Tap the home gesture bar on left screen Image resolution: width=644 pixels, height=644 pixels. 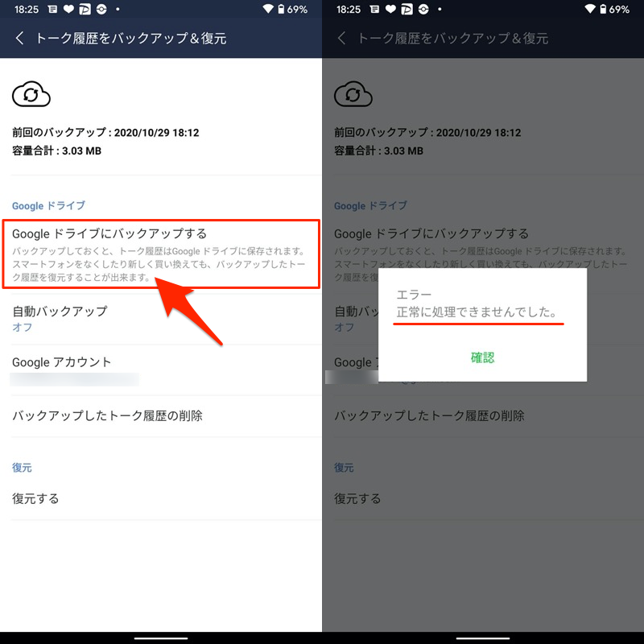point(161,638)
